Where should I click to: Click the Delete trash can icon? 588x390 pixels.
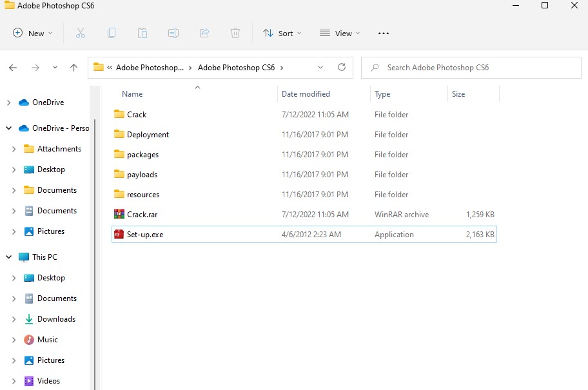pyautogui.click(x=235, y=33)
